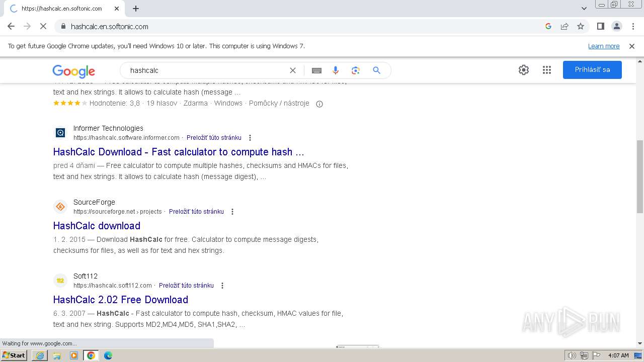The width and height of the screenshot is (644, 362).
Task: Open more options for Informer result
Action: pos(250,138)
